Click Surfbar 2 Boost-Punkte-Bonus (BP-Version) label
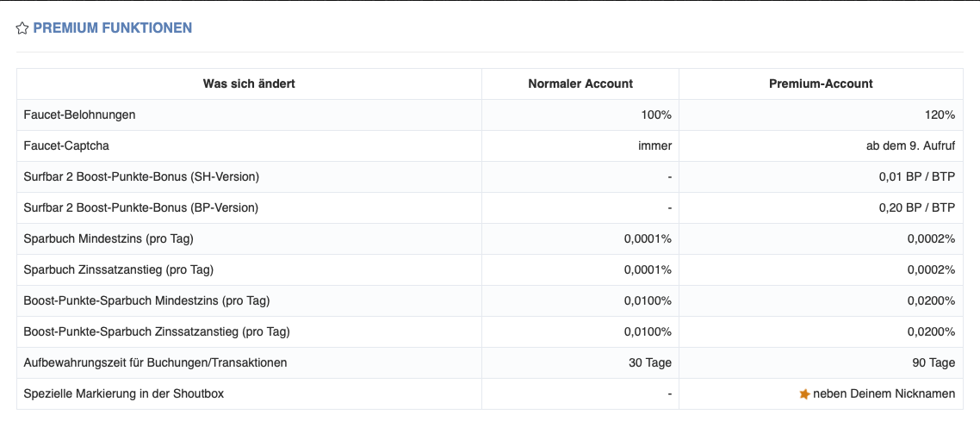This screenshot has width=980, height=439. tap(140, 208)
